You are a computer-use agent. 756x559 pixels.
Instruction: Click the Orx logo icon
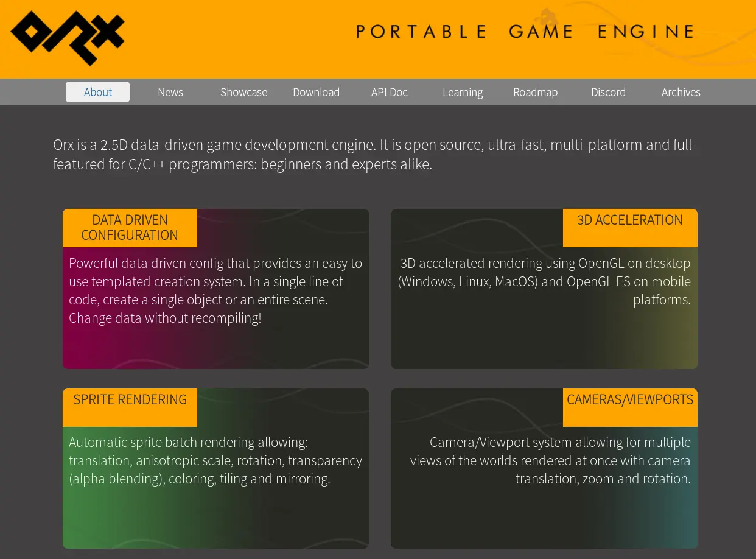click(68, 38)
